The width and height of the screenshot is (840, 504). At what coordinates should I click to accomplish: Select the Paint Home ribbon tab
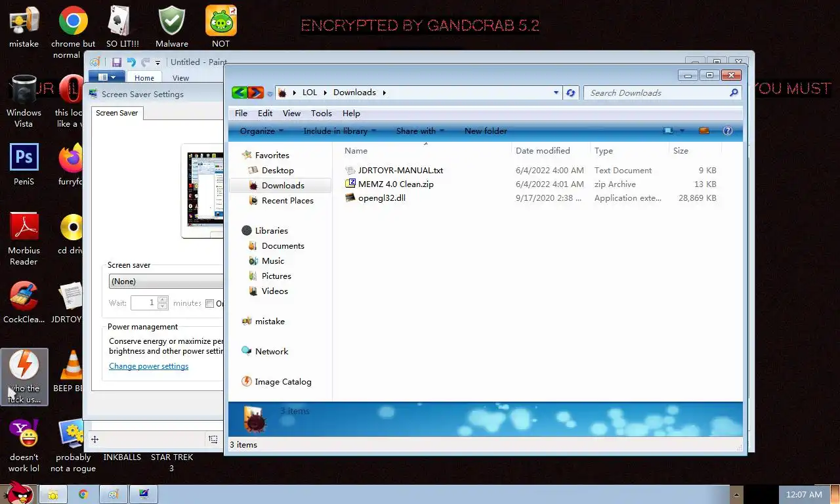144,78
